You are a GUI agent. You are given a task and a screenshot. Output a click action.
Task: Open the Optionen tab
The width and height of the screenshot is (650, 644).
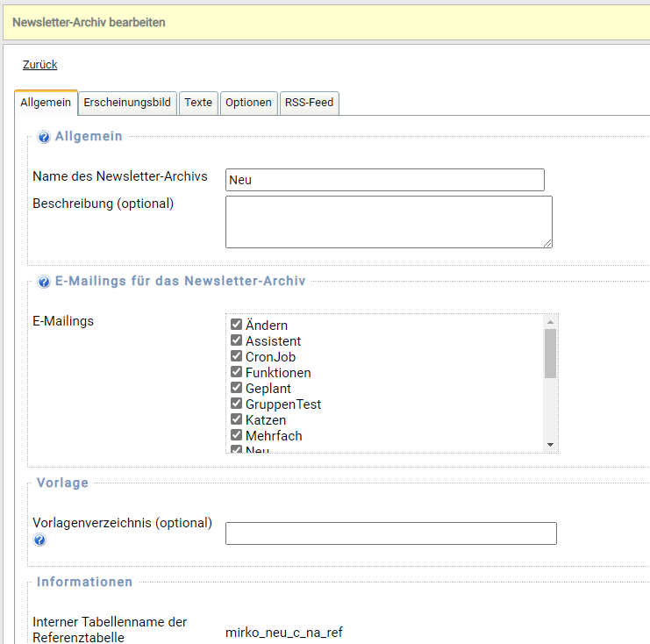pyautogui.click(x=248, y=103)
